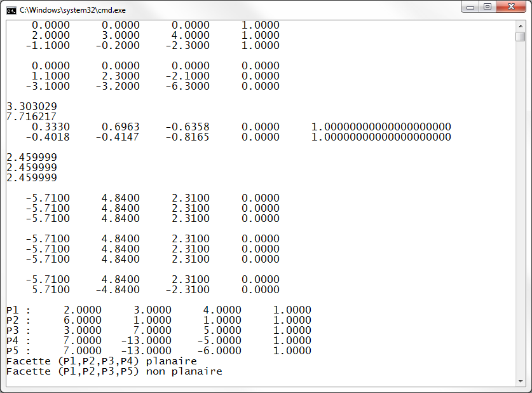Click the line 'Facette (P1,P2,P3,P4) planaire'
Screen dimensions: 532x393
point(106,361)
